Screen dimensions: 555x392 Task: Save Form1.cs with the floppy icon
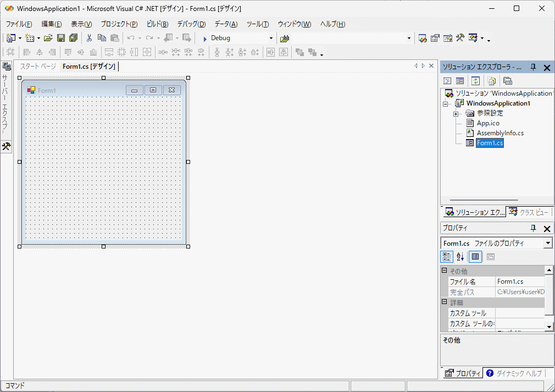pos(61,38)
